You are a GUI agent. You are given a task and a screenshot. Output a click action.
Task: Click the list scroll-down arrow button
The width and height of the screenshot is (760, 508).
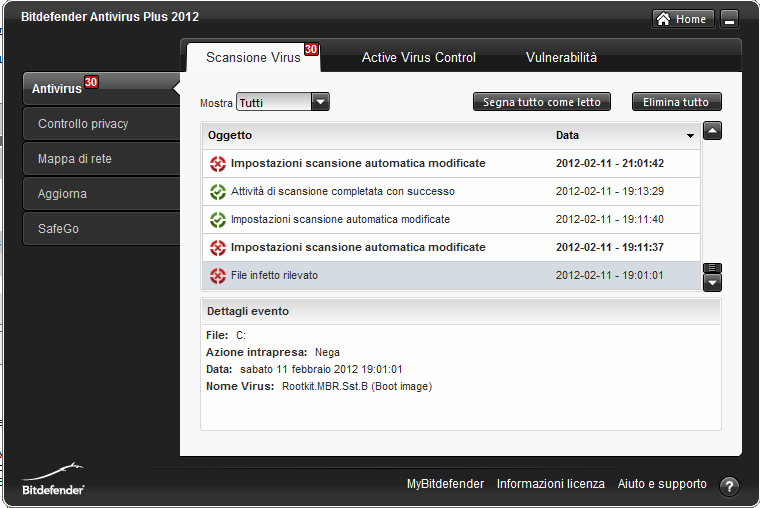(712, 283)
